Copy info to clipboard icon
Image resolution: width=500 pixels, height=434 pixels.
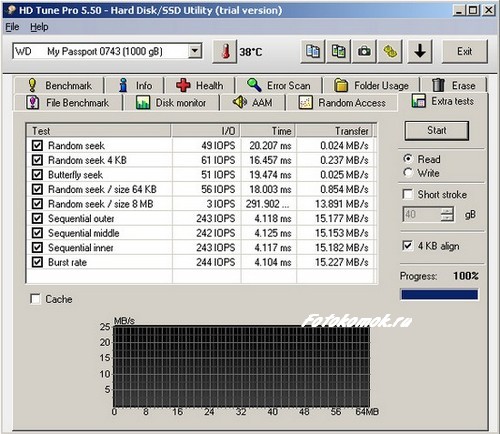pyautogui.click(x=312, y=51)
